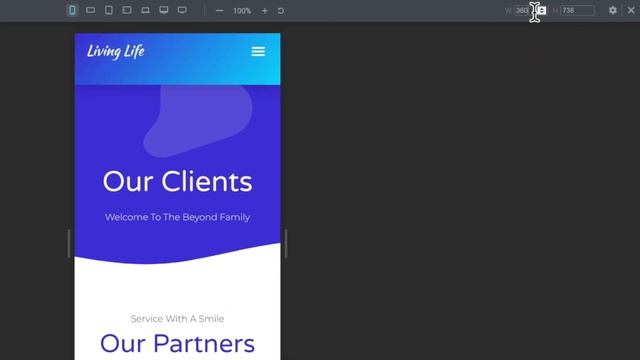Click "Service With A Smile" text
The image size is (640, 360).
coord(178,319)
